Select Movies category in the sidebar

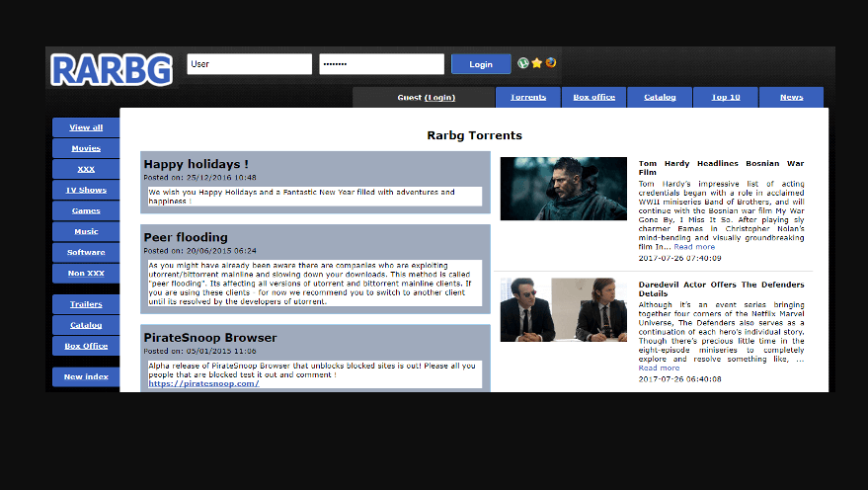point(86,148)
